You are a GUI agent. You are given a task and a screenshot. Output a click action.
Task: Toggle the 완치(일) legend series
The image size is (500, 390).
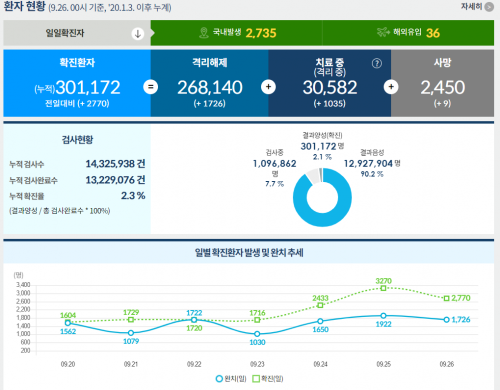pyautogui.click(x=231, y=379)
